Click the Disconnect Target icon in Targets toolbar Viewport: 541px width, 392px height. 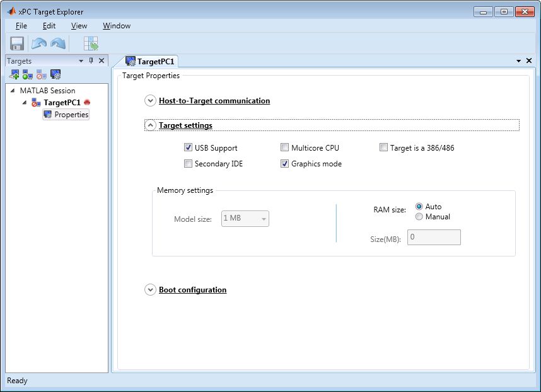point(42,74)
